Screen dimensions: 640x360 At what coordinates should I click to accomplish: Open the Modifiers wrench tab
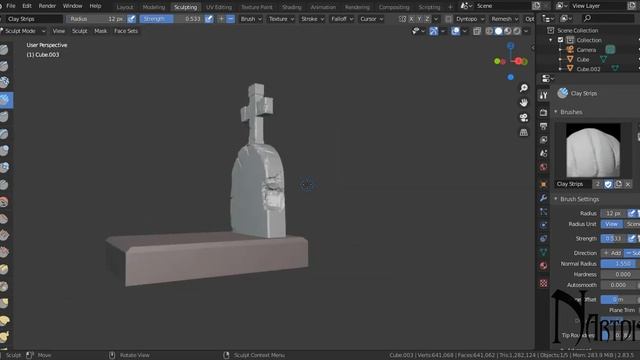[543, 198]
